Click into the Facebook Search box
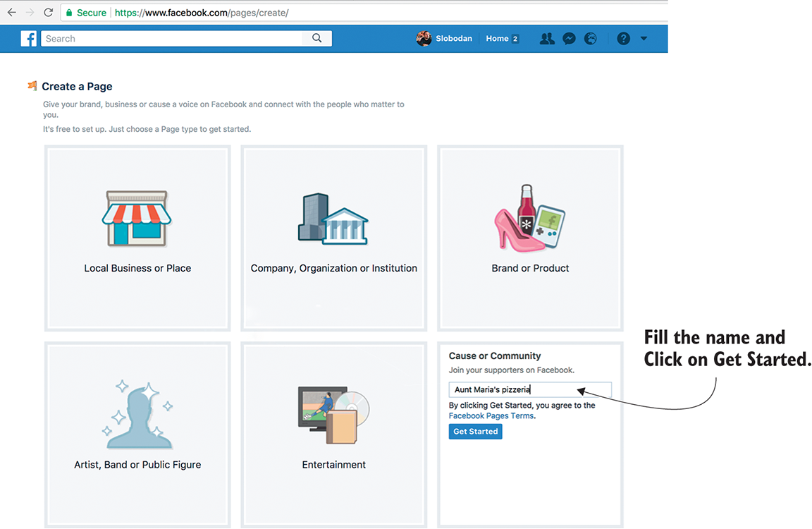This screenshot has width=812, height=529. (x=173, y=39)
